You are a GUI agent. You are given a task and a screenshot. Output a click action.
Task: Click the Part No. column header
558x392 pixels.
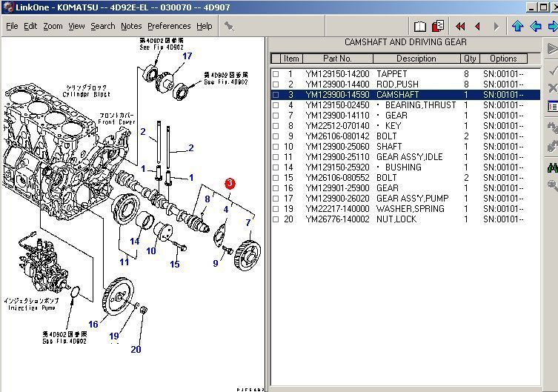(x=337, y=59)
